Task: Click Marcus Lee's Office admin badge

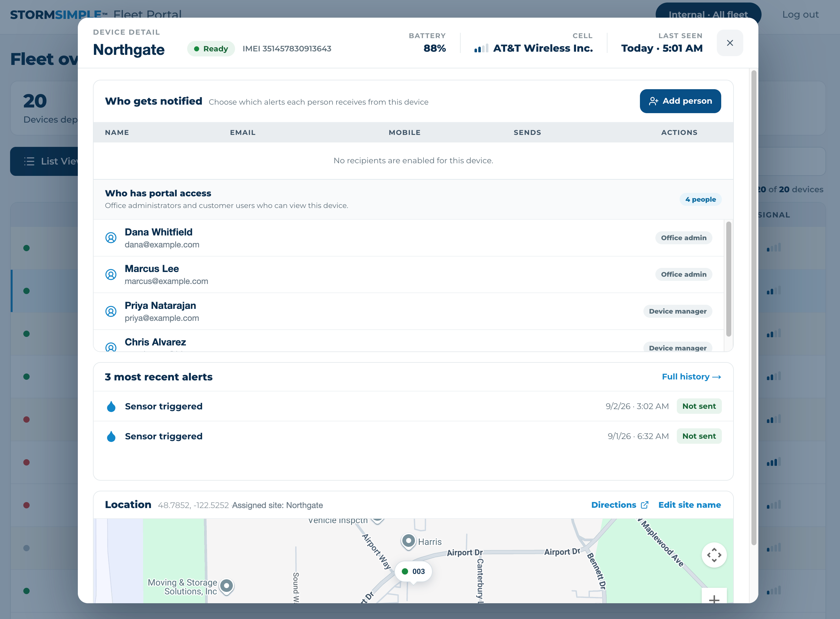Action: point(683,274)
